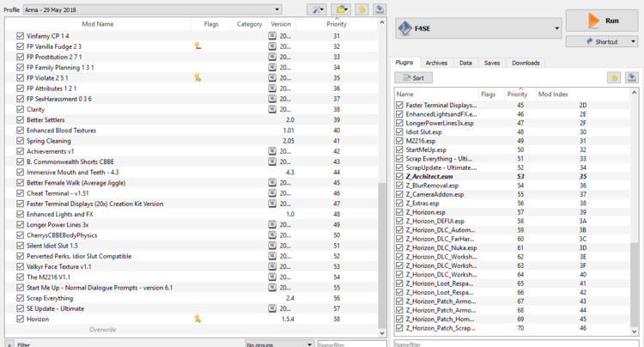The image size is (644, 347).
Task: Click version icon in Valkyr Face Texture row
Action: 272,266
